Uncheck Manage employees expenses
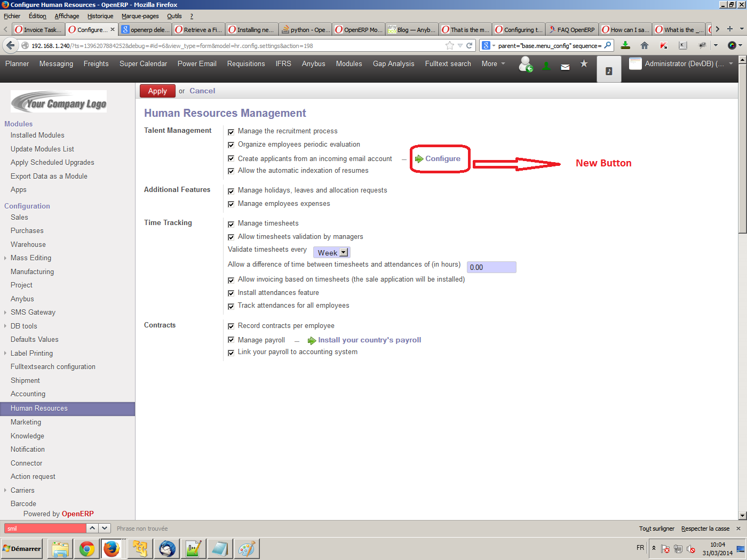 click(231, 204)
